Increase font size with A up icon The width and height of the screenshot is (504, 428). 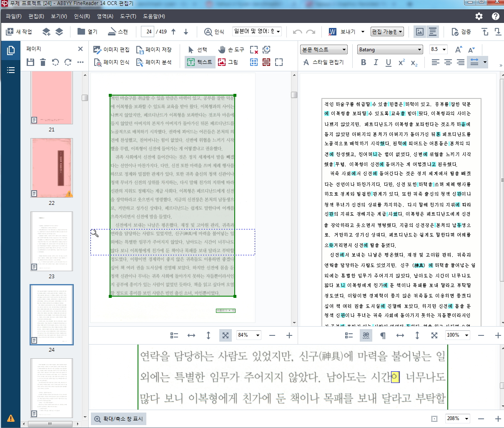tap(459, 50)
